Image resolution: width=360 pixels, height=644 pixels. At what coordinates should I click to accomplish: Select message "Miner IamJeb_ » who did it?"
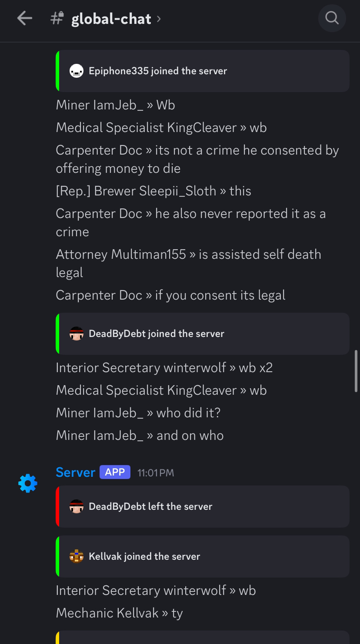[x=138, y=413]
